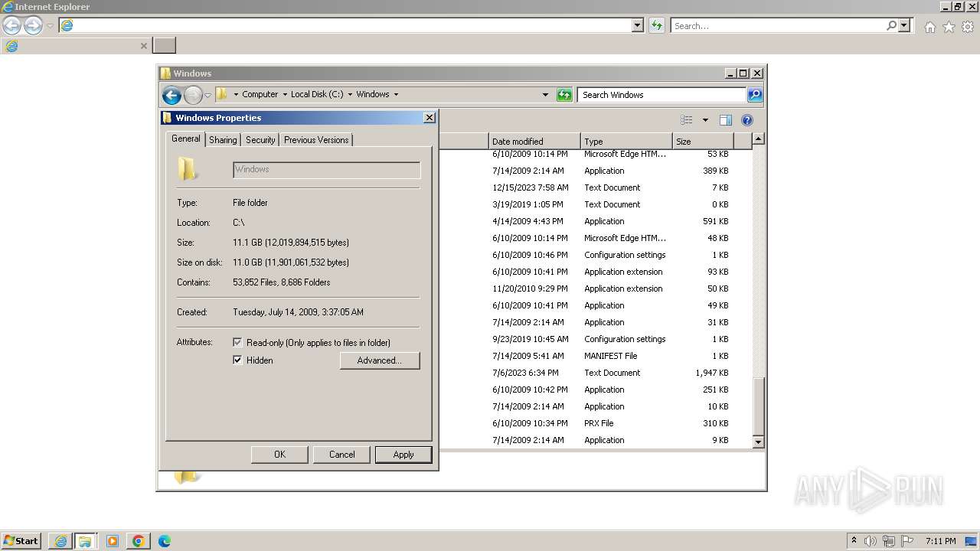The height and width of the screenshot is (551, 980).
Task: Open Internet Explorer Tools gear
Action: (x=968, y=27)
